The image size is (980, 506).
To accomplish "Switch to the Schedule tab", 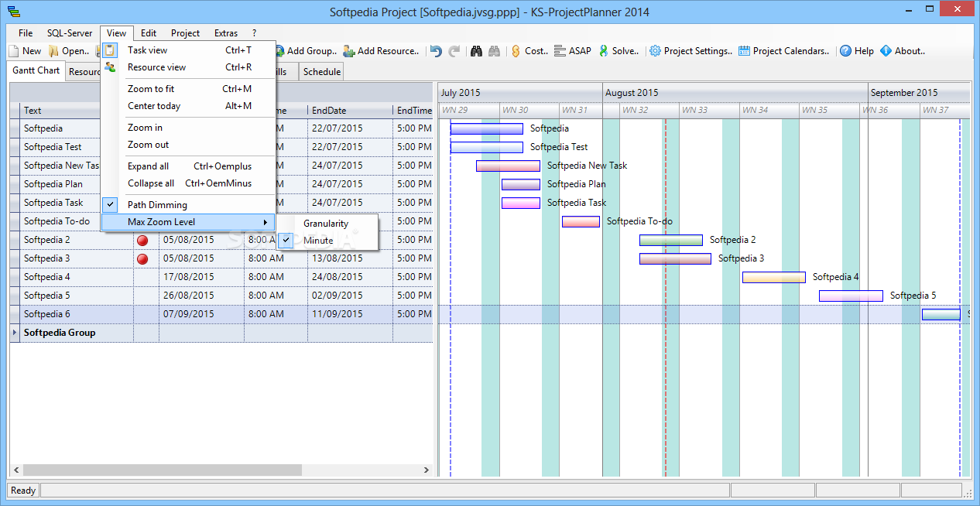I will click(x=321, y=72).
